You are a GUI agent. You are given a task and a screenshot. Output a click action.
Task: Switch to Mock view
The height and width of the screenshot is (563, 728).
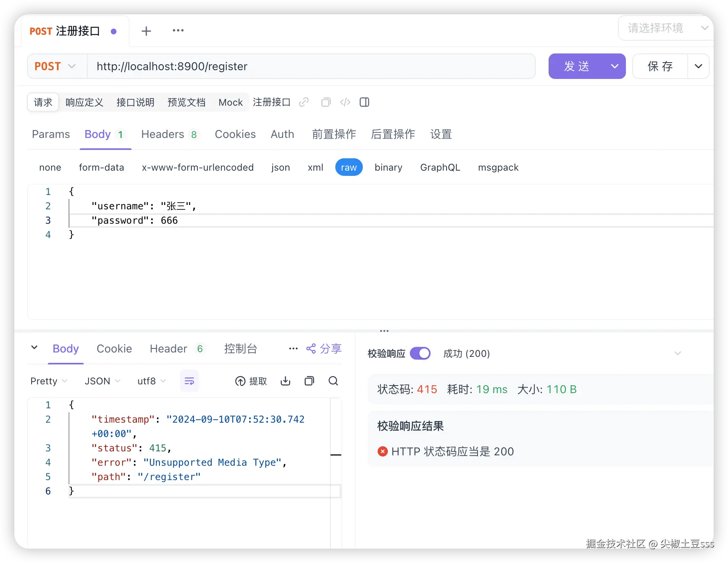tap(230, 102)
